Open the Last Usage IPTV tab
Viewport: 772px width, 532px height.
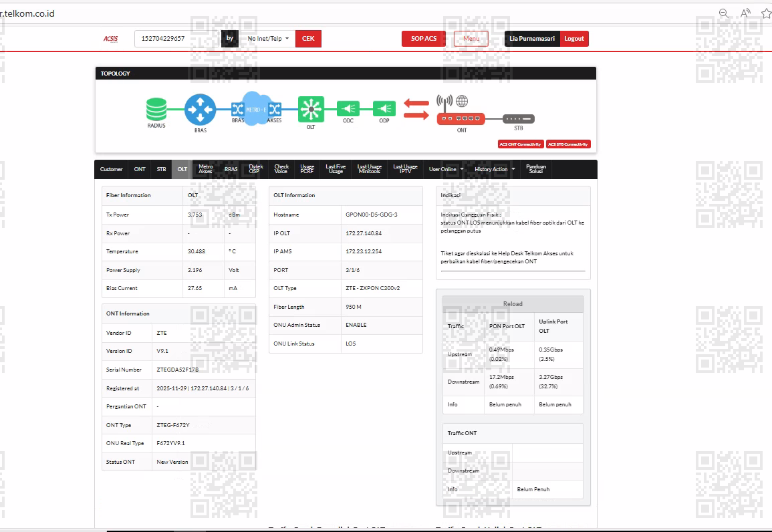(405, 169)
